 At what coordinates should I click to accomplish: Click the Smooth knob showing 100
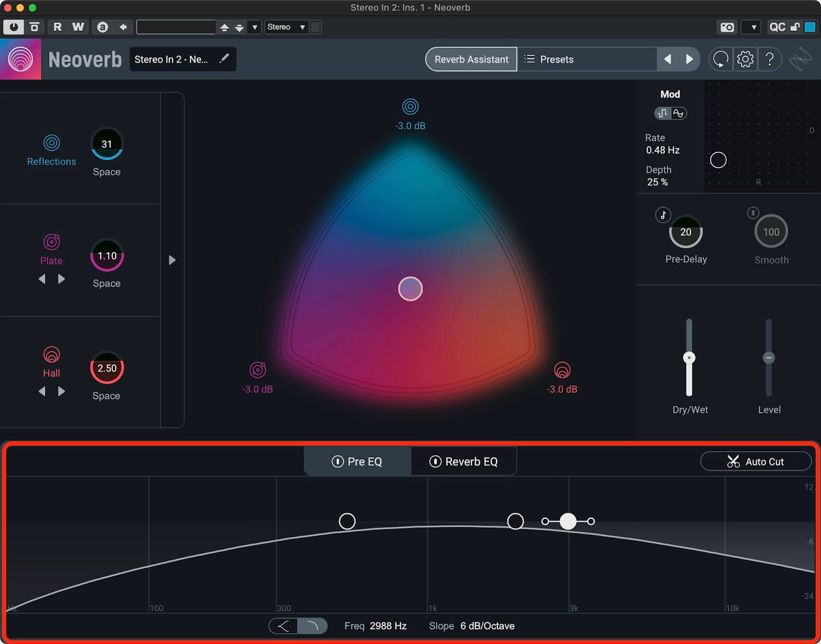(771, 232)
